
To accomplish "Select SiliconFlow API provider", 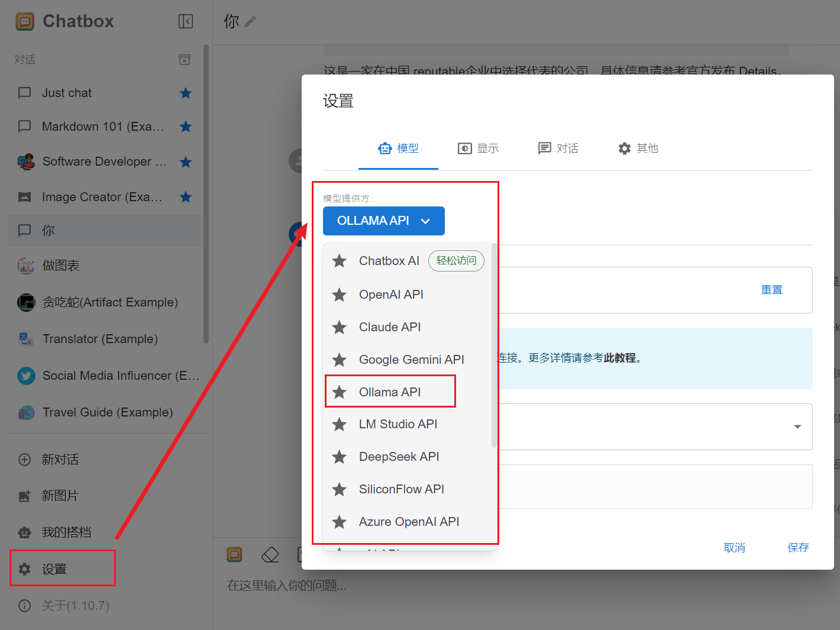I will pos(408,489).
